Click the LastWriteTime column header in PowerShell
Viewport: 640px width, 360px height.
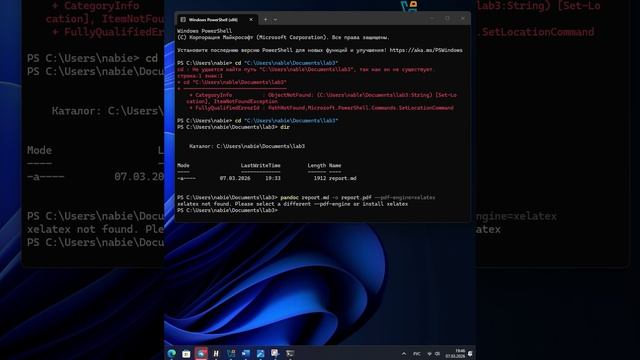tap(260, 165)
